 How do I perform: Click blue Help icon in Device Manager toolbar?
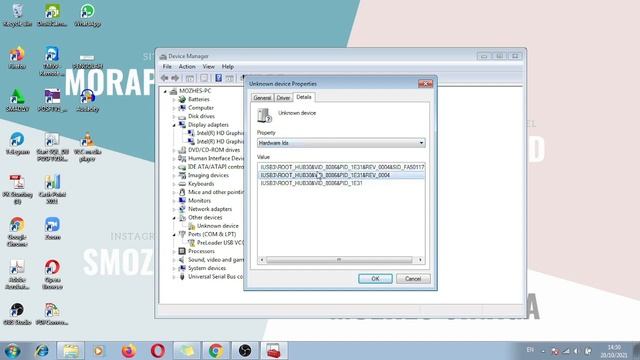click(x=218, y=78)
